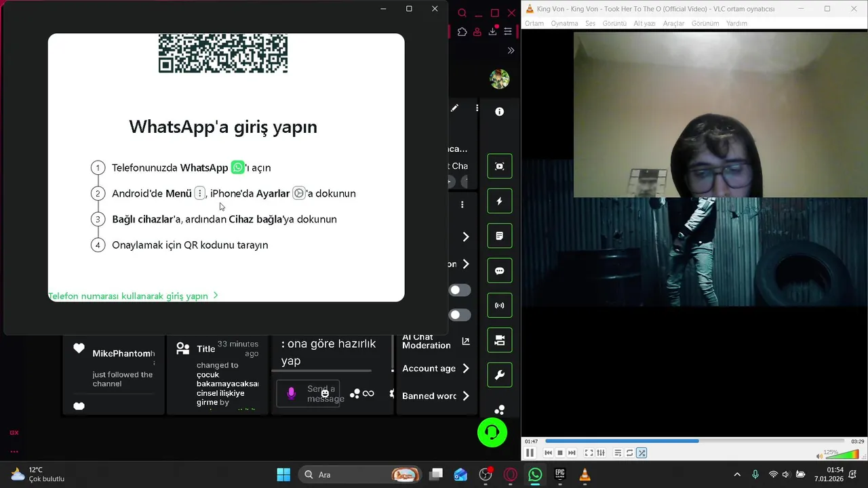
Task: Expand the double-chevron sidebar arrow
Action: [511, 50]
